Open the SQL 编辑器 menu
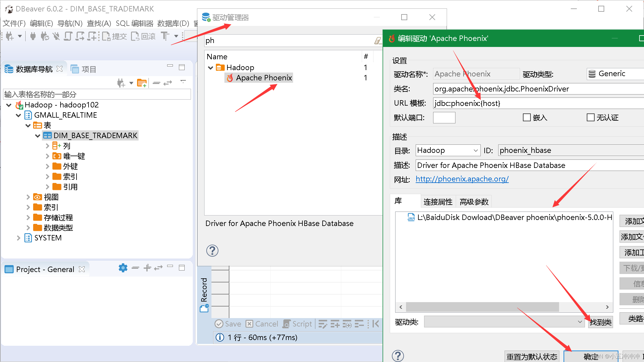 [x=134, y=23]
